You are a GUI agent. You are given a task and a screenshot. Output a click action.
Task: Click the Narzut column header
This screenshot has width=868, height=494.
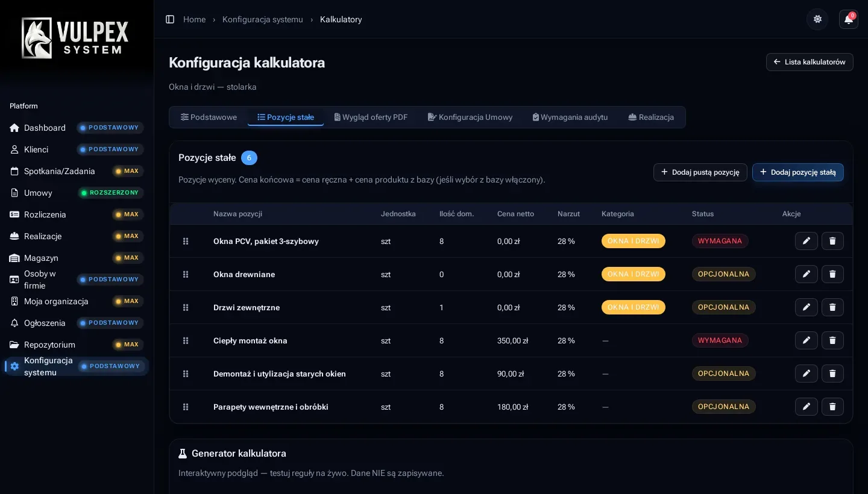[x=568, y=214]
